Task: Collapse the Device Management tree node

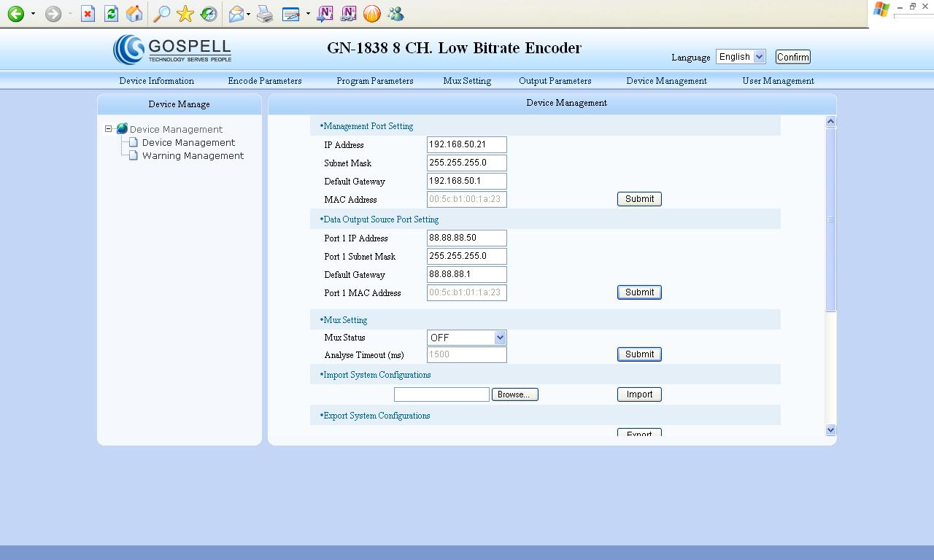Action: click(x=107, y=128)
